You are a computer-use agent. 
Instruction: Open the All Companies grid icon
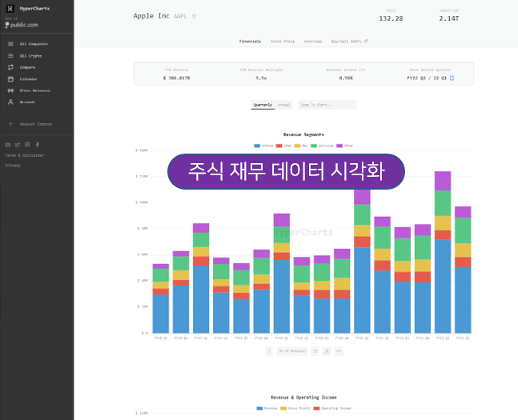10,44
